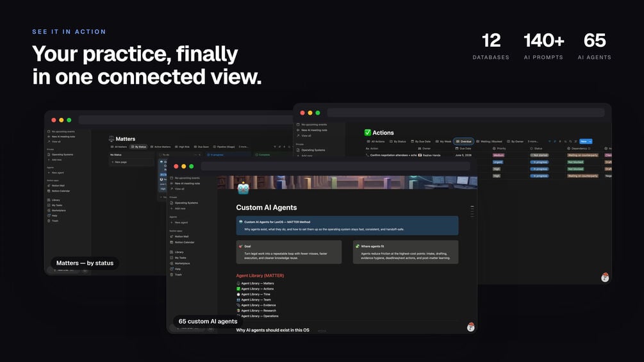Open 'Agent Library — Team' link
The width and height of the screenshot is (644, 362).
click(254, 300)
